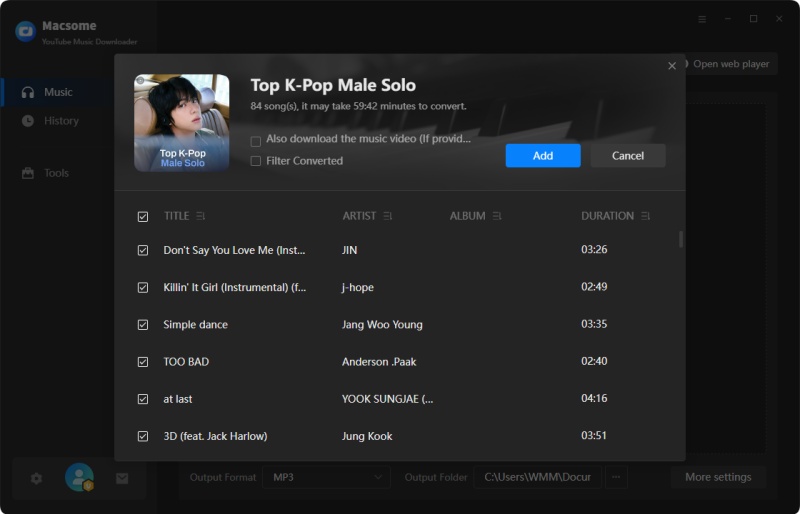Image resolution: width=800 pixels, height=514 pixels.
Task: Click the user account avatar icon
Action: point(79,477)
